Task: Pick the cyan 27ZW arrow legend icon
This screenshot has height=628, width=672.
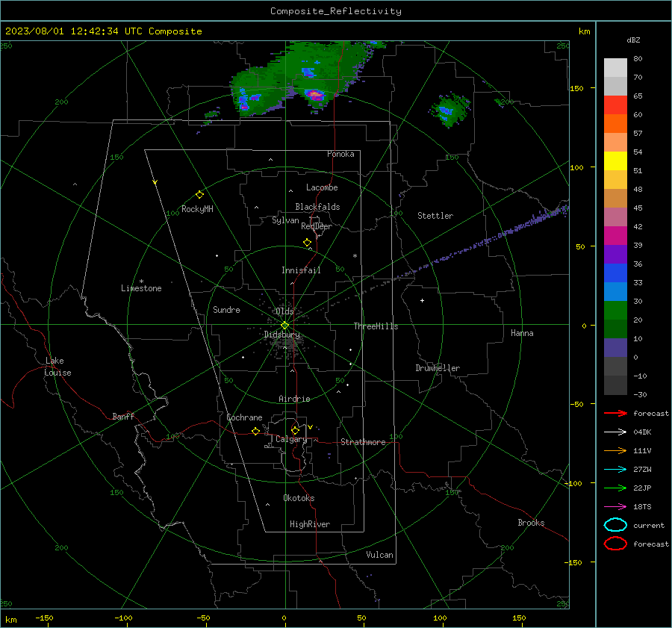Action: click(x=615, y=470)
